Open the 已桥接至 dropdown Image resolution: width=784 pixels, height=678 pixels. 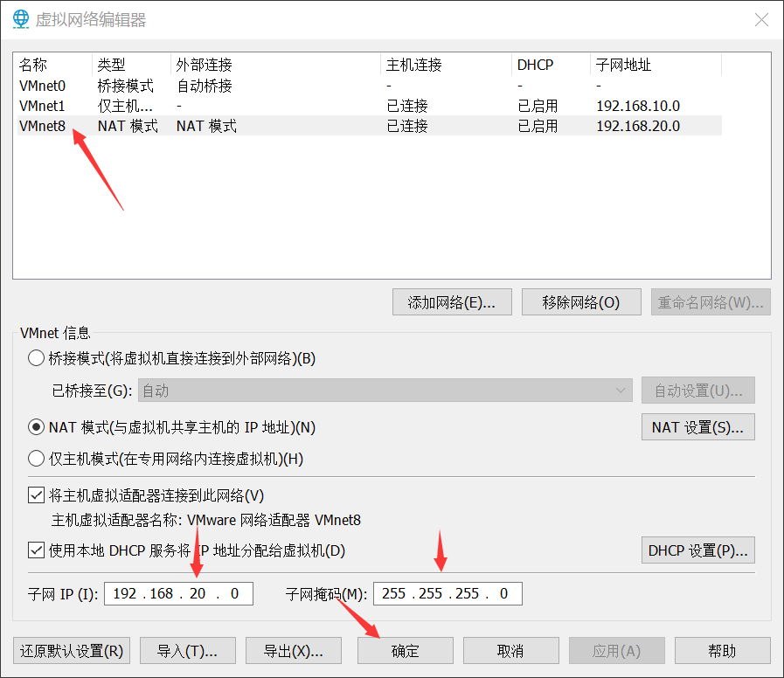[x=385, y=391]
